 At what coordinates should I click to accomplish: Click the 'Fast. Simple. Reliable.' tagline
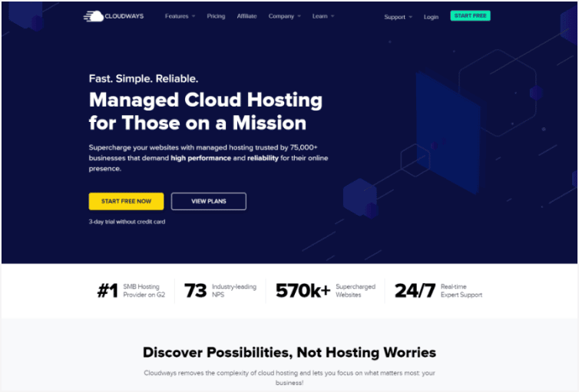click(144, 78)
